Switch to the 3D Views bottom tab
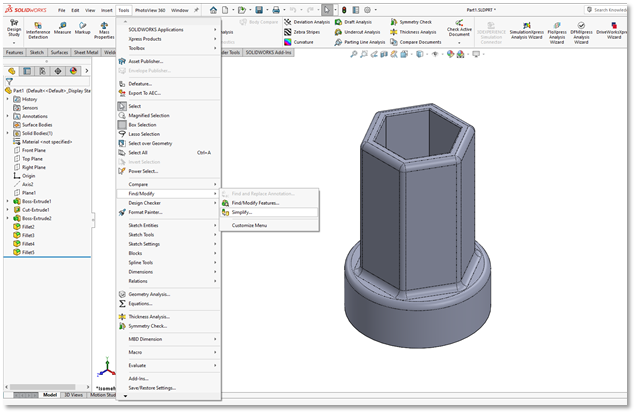 (73, 395)
